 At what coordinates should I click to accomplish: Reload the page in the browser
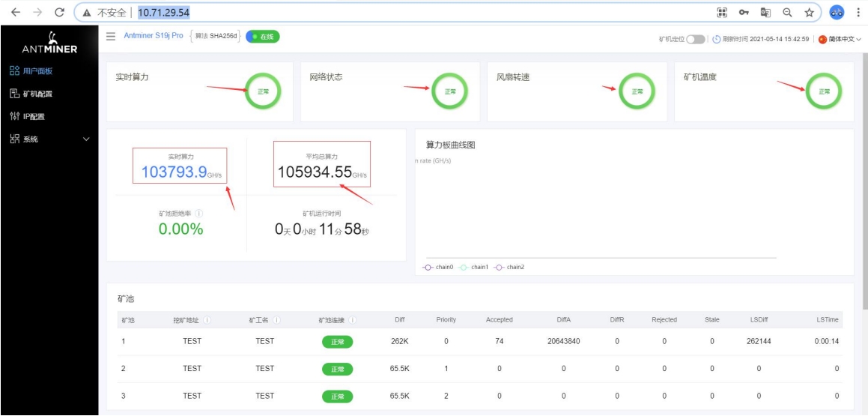coord(60,12)
